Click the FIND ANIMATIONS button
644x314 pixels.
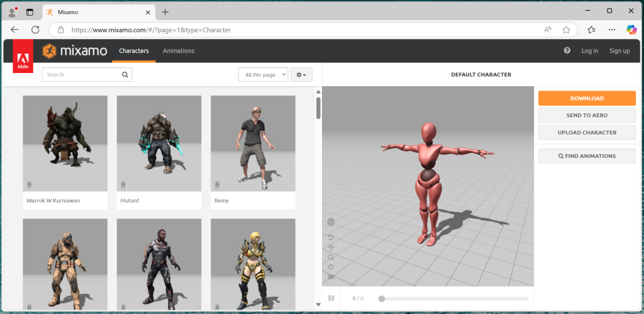[587, 156]
